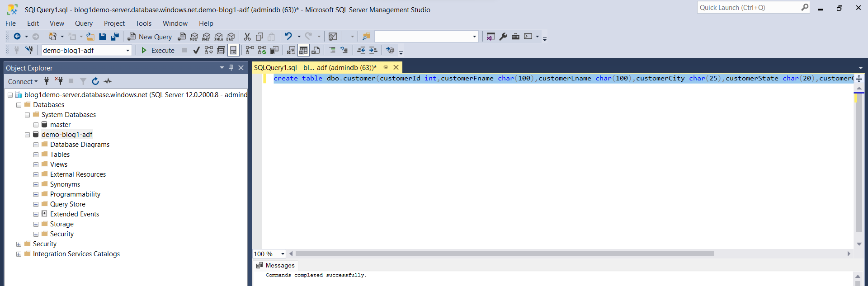Viewport: 868px width, 286px height.
Task: Select the Query Store folder
Action: click(68, 204)
